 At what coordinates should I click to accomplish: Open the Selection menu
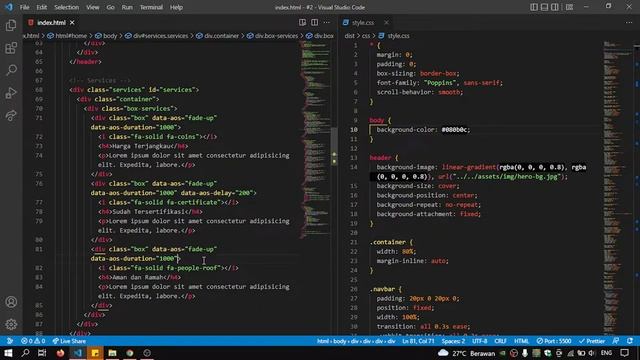click(67, 7)
